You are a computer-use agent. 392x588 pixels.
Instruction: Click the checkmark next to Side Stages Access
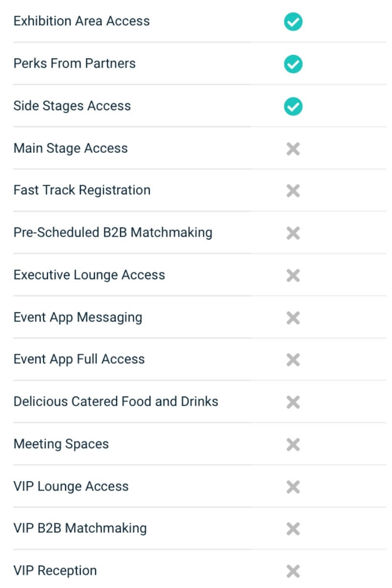(293, 106)
